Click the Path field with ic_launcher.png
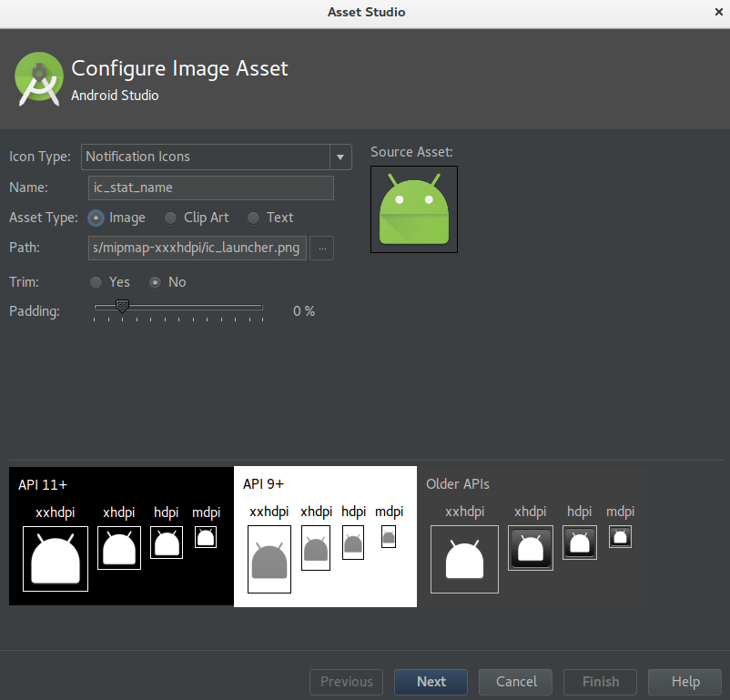730x700 pixels. click(x=198, y=248)
